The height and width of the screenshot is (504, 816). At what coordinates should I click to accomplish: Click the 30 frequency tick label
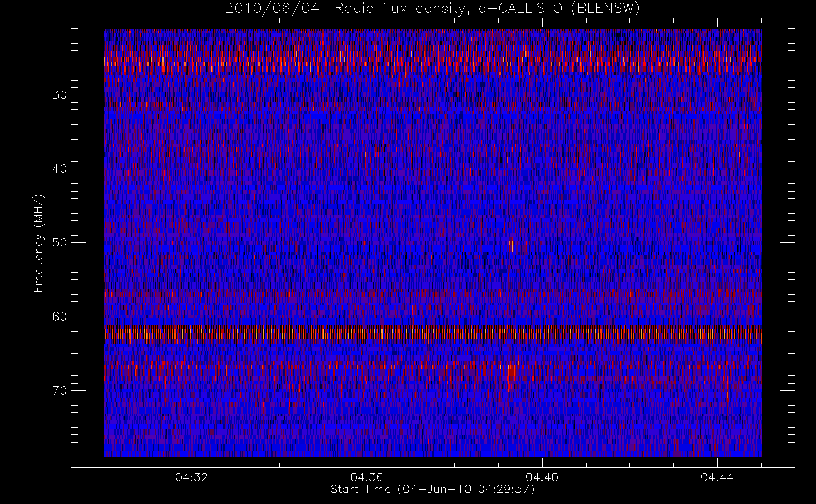click(x=60, y=95)
